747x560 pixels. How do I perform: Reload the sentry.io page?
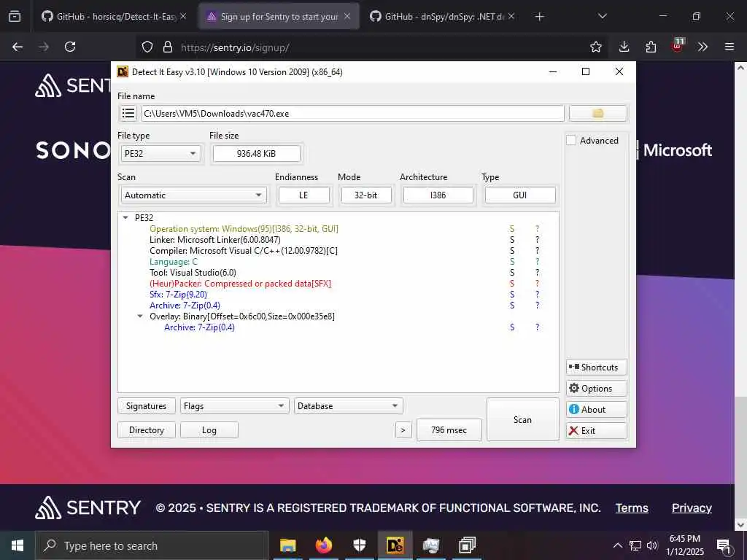click(70, 47)
